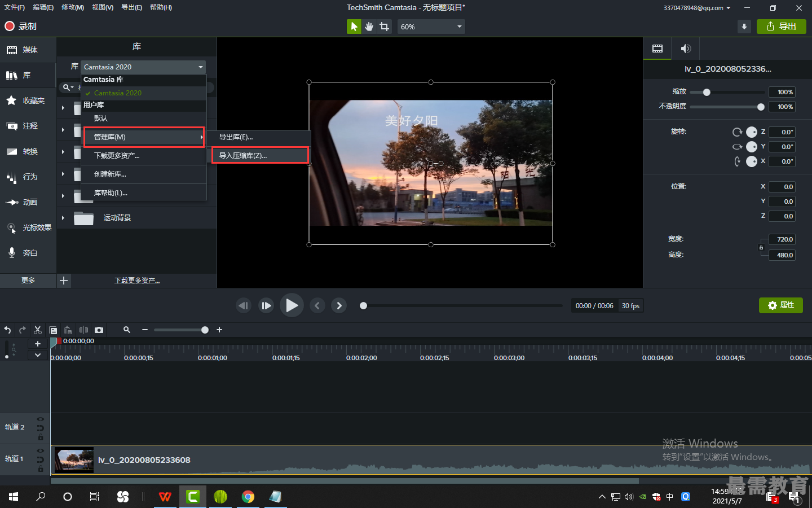Add a track with timeline plus button
The width and height of the screenshot is (812, 508).
38,344
